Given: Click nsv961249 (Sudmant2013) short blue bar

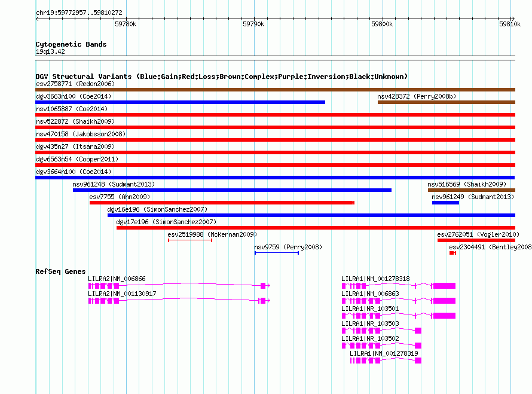Looking at the screenshot, I should click(x=445, y=203).
